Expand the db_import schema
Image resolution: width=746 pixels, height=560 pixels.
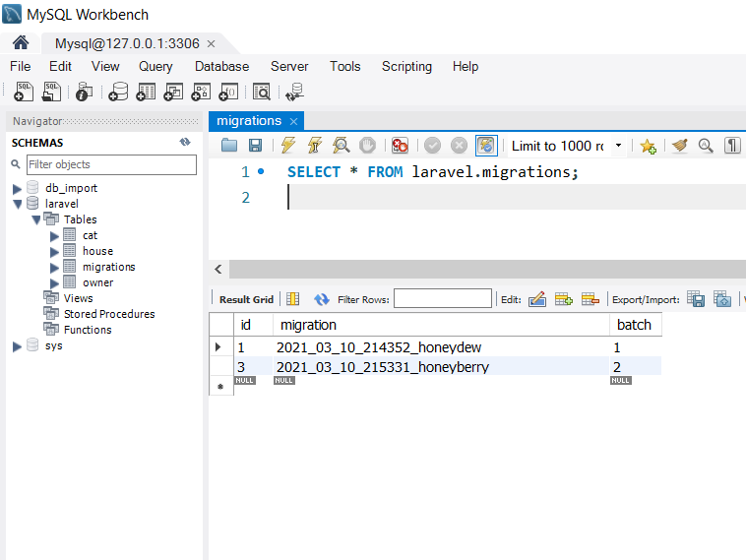pyautogui.click(x=17, y=189)
